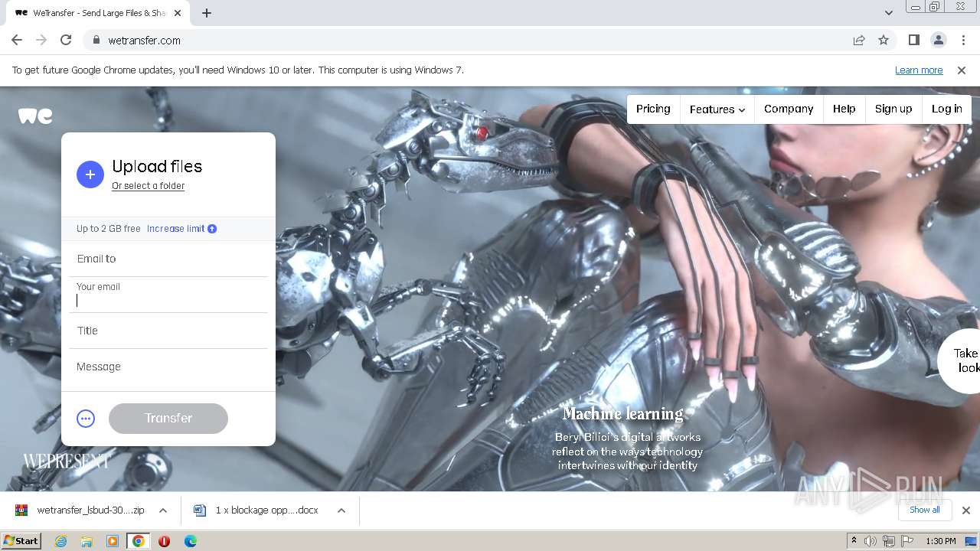The height and width of the screenshot is (551, 980).
Task: Select Sign up in navigation
Action: (x=893, y=109)
